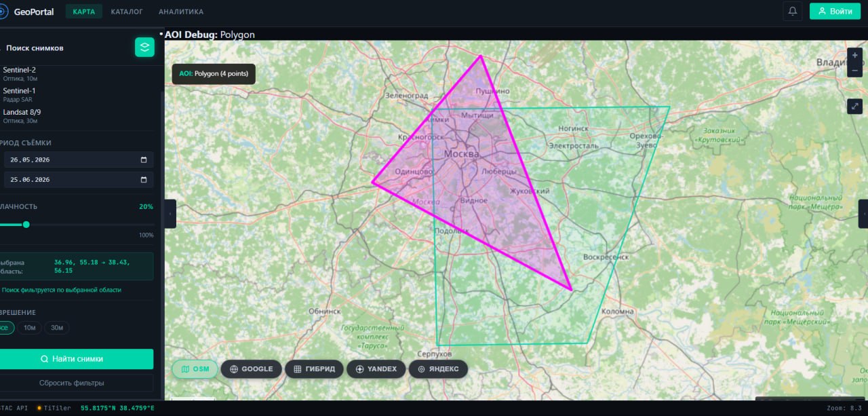
Task: Click the selected area coordinates box
Action: coord(77,266)
